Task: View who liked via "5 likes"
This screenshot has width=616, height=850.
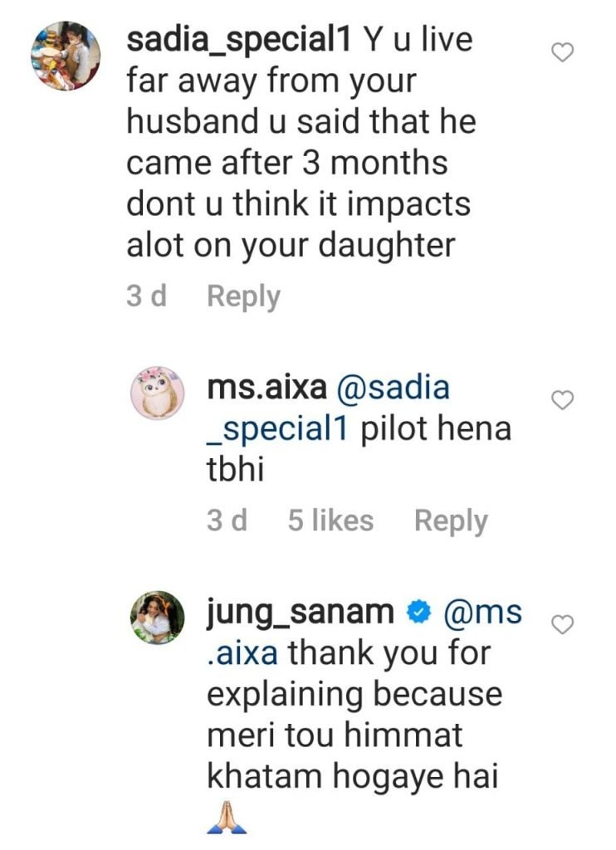Action: tap(330, 520)
